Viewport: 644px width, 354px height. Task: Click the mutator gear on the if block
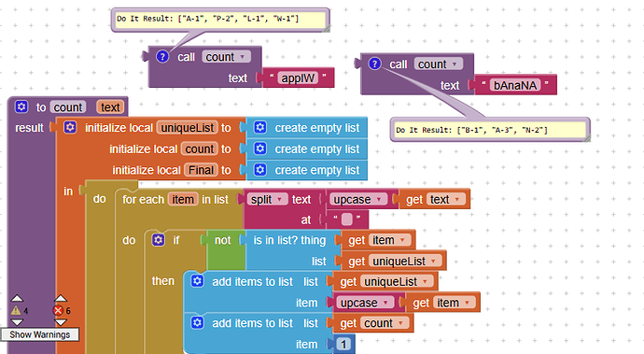(x=158, y=240)
